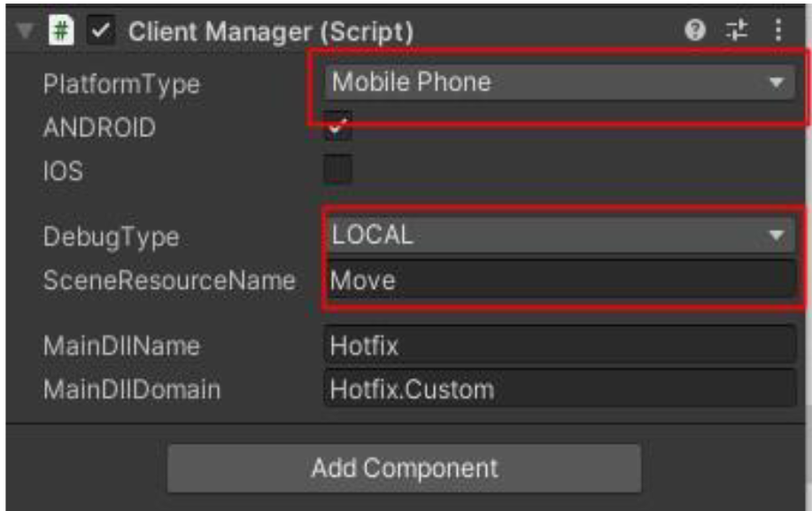
Task: Click the SceneResourceName field containing Move
Action: (x=558, y=281)
